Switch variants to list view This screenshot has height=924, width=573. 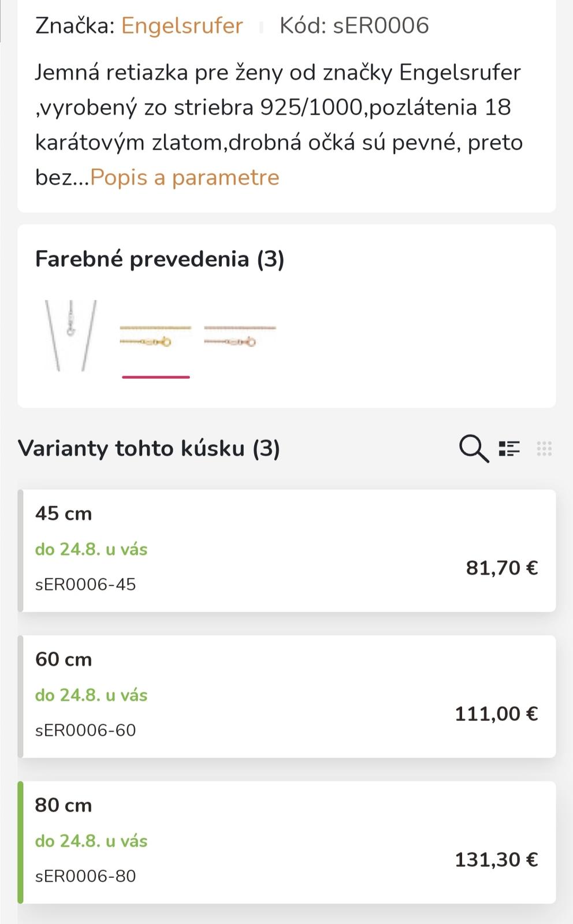coord(509,449)
